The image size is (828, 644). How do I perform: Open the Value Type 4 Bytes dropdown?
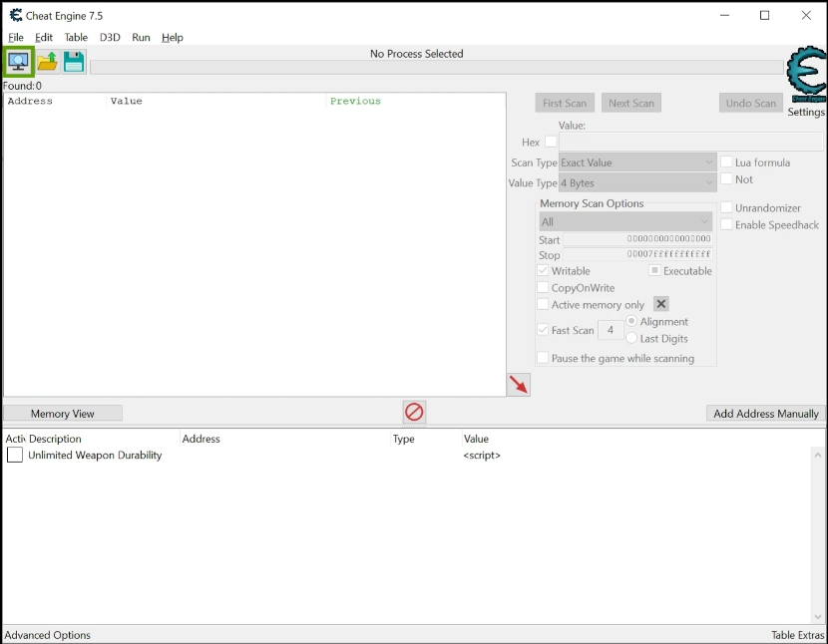pos(637,182)
